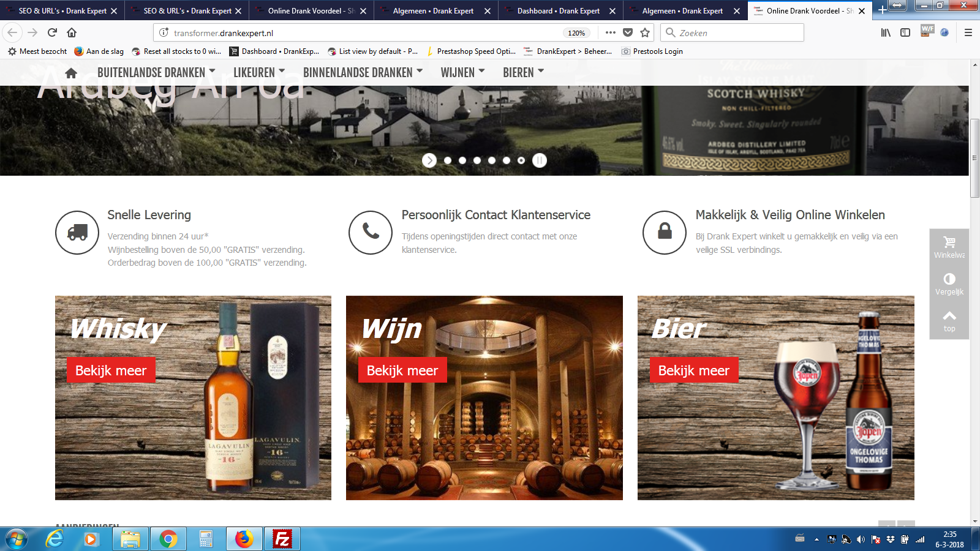Expand the Bieren dropdown menu
The height and width of the screenshot is (551, 980).
(523, 73)
